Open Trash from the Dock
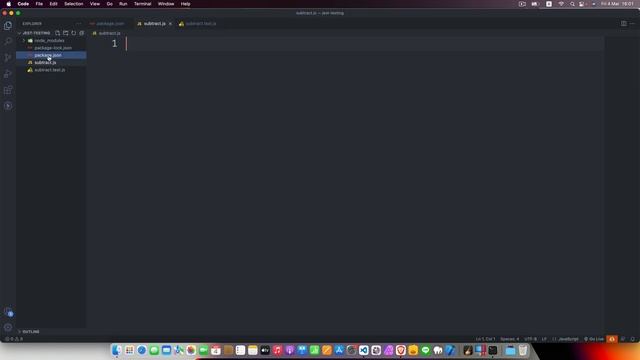640x360 pixels. tap(523, 350)
